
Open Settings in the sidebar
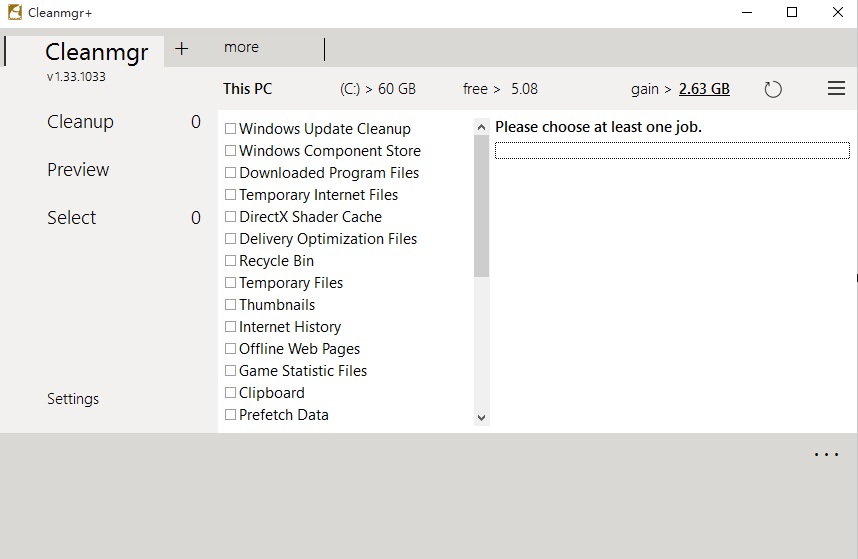(x=73, y=399)
